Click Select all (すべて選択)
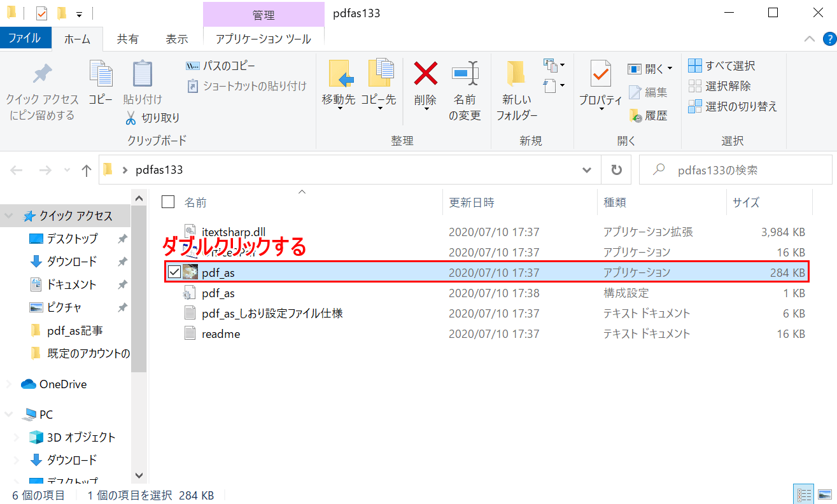The height and width of the screenshot is (504, 837). coord(722,66)
